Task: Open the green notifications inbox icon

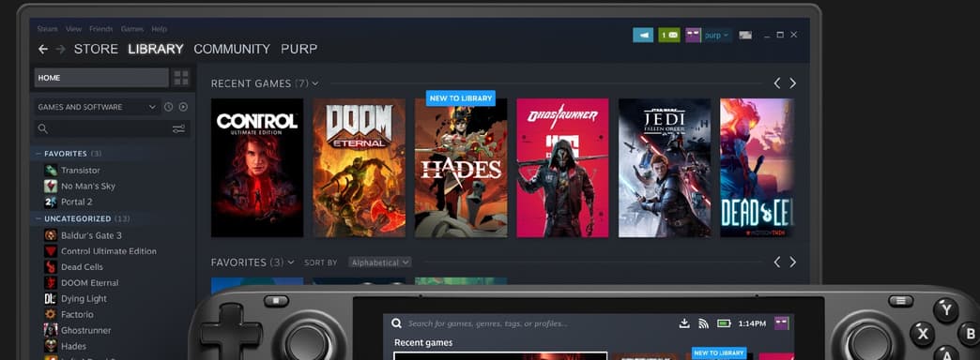Action: 669,35
